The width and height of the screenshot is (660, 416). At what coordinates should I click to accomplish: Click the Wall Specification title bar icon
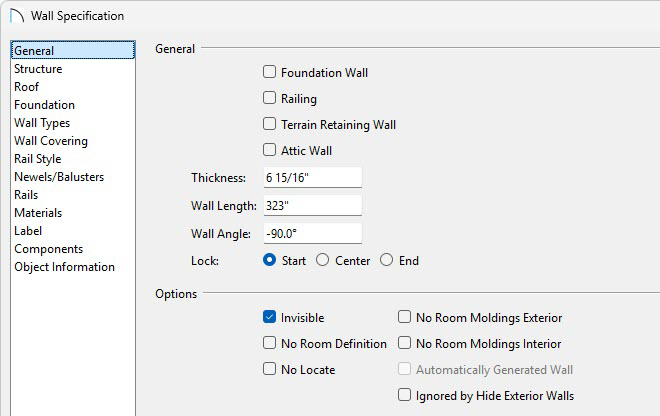(16, 16)
